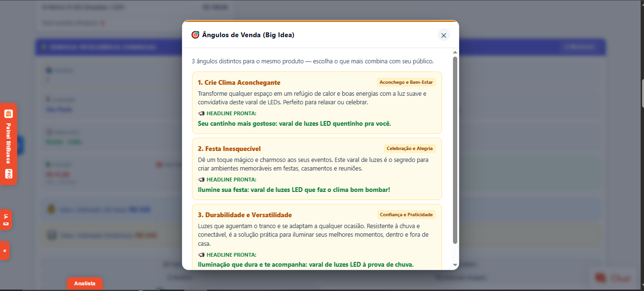This screenshot has width=644, height=291.
Task: Open the Analista tab at bottom
Action: pos(85,283)
